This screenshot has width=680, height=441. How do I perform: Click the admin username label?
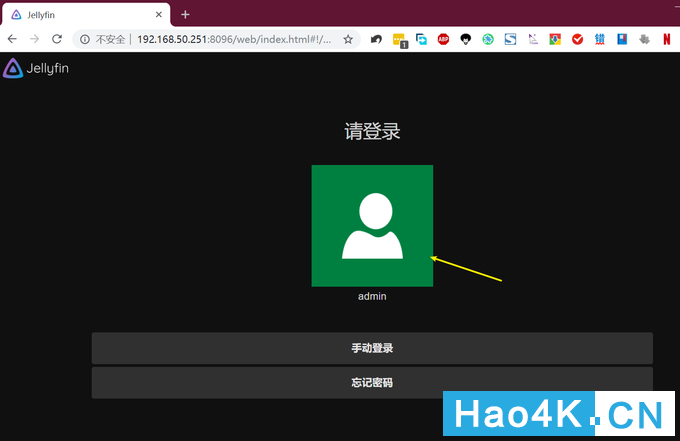(x=372, y=296)
